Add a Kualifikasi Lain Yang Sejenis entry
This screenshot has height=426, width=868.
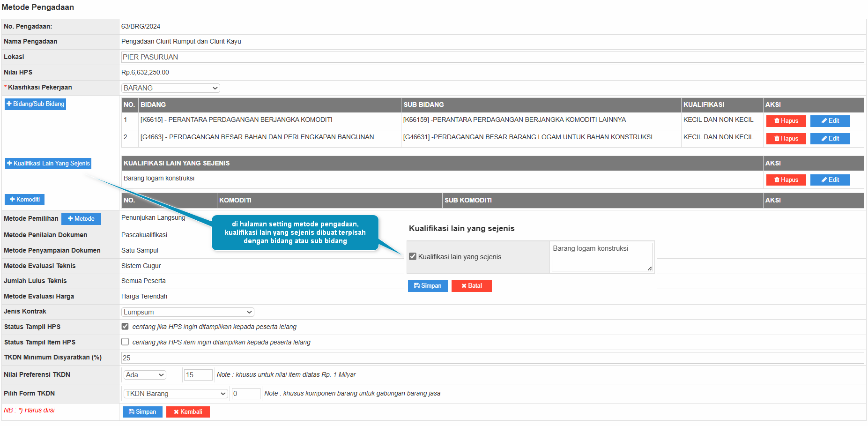48,164
